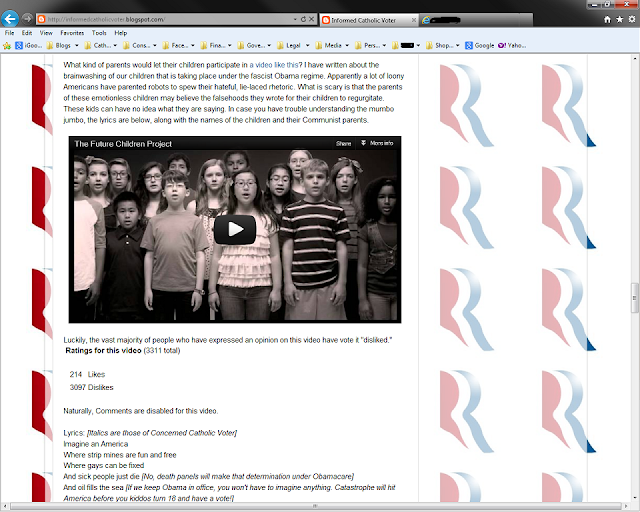
Task: Open the Media favorites folder
Action: 329,46
